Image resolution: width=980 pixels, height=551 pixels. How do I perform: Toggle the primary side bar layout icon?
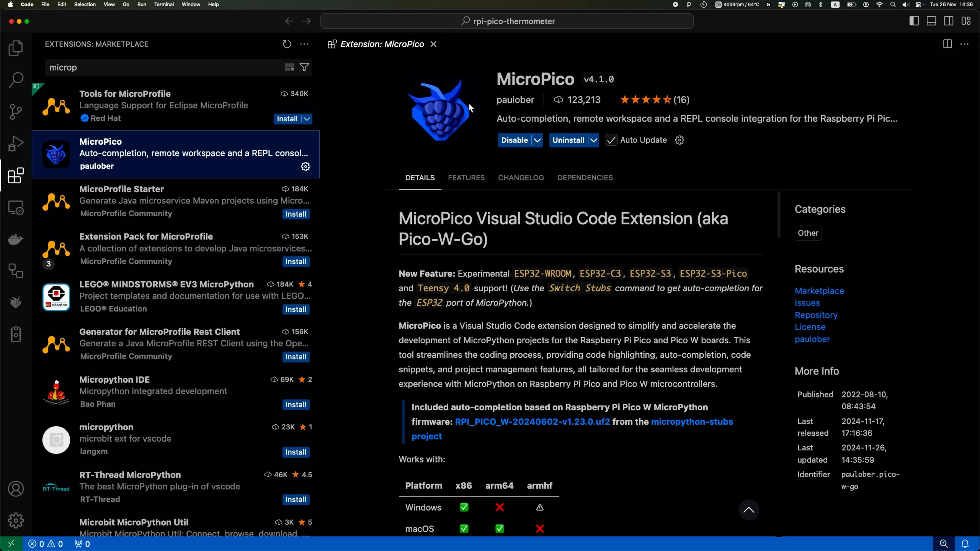point(914,21)
